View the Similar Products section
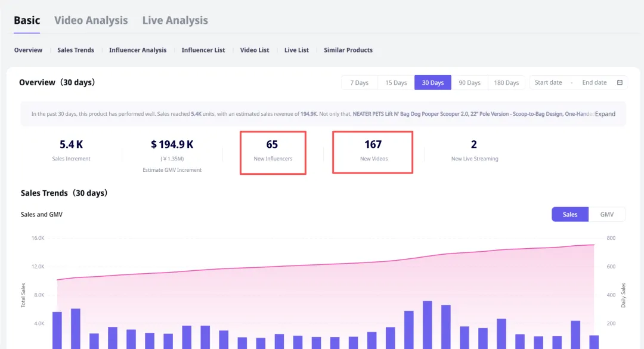This screenshot has height=349, width=644. pyautogui.click(x=348, y=50)
